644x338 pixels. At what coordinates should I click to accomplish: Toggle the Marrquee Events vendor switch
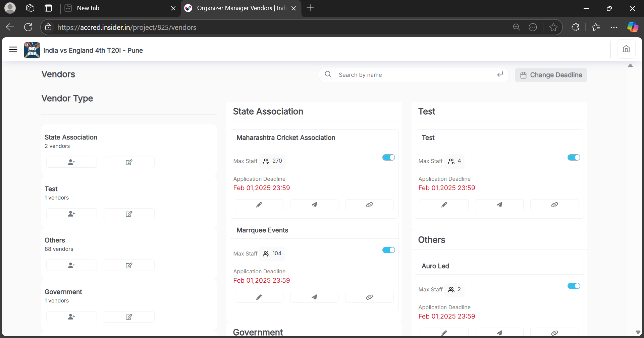388,250
